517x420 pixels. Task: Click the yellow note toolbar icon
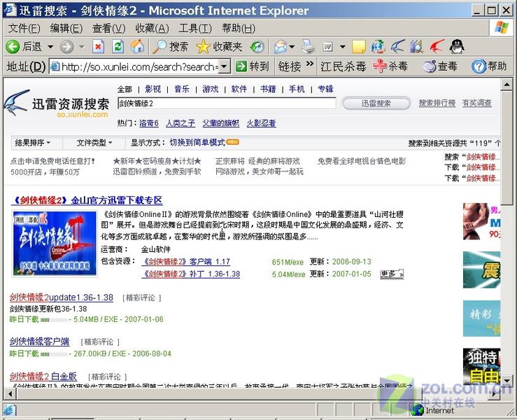359,47
